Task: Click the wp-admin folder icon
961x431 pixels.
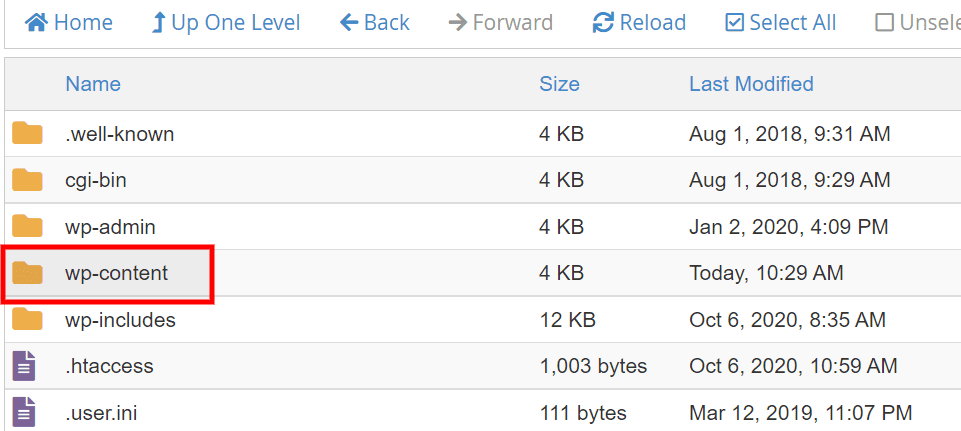Action: coord(27,227)
